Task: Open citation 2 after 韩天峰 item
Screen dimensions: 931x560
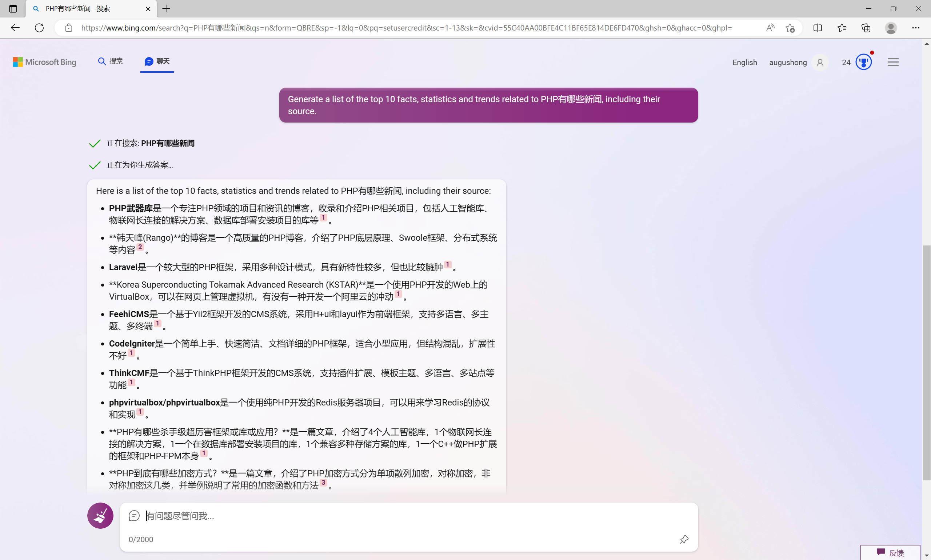Action: coord(140,247)
